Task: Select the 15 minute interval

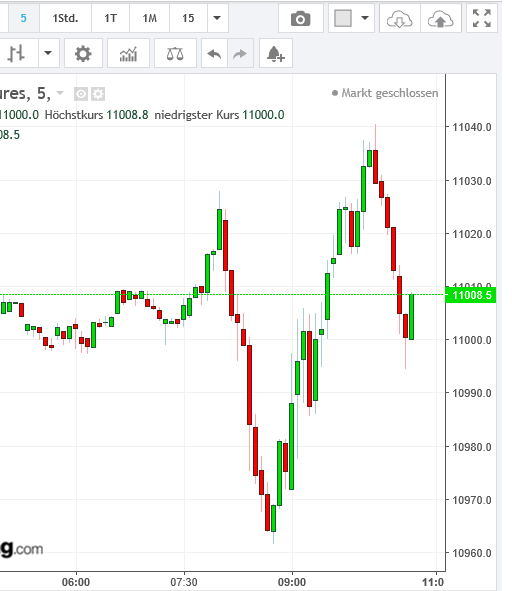Action: point(188,18)
